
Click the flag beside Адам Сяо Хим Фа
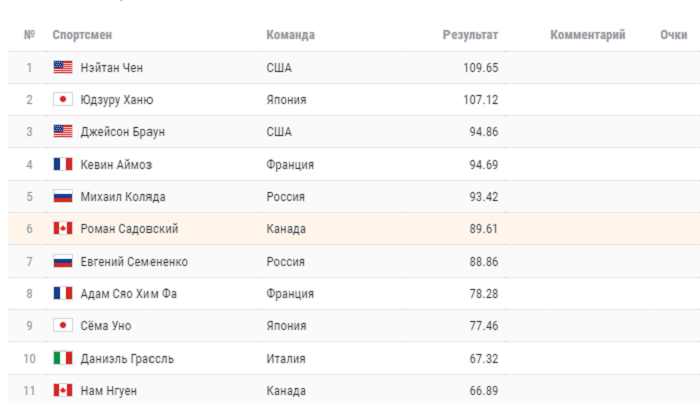[x=63, y=293]
